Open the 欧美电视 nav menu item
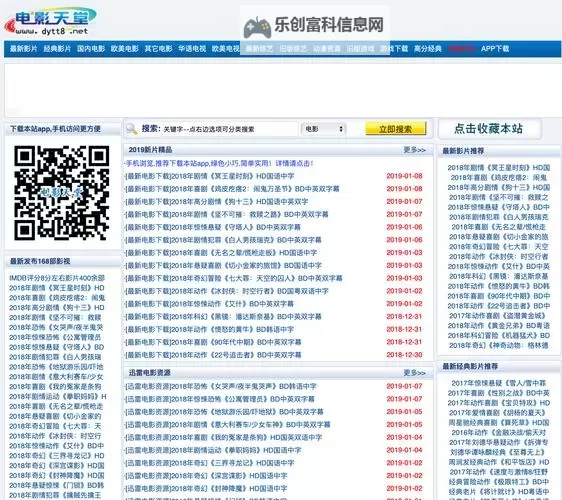The image size is (562, 500). click(226, 48)
